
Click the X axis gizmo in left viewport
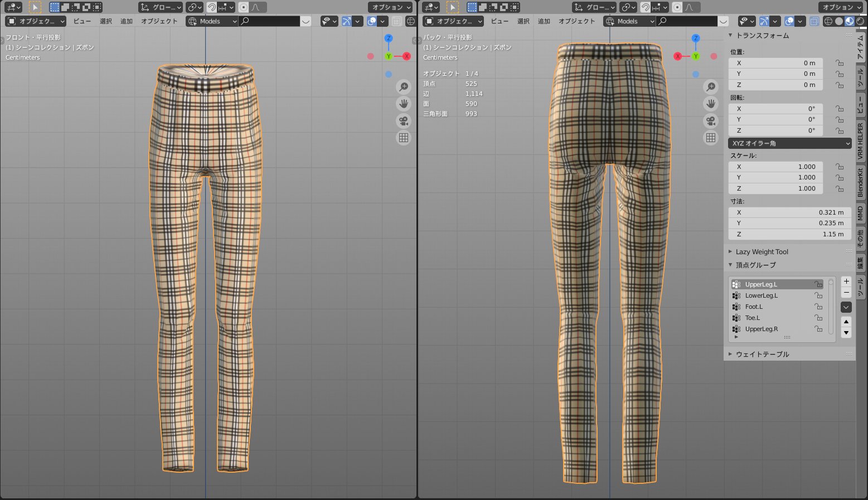click(x=406, y=56)
